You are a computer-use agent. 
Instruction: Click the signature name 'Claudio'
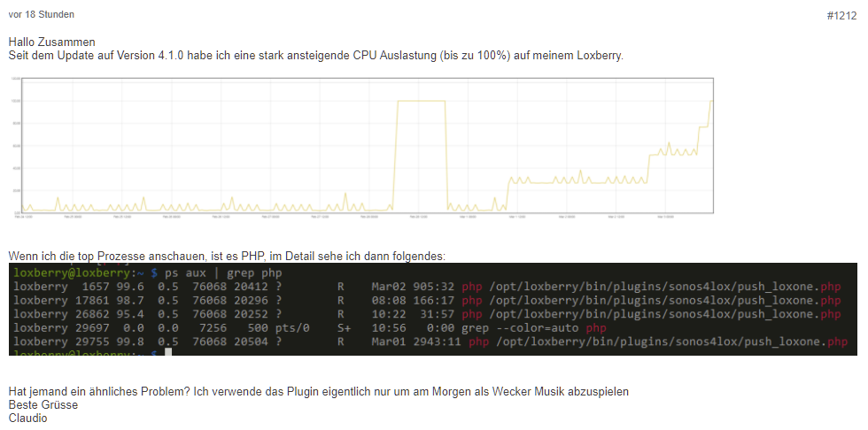click(x=27, y=418)
